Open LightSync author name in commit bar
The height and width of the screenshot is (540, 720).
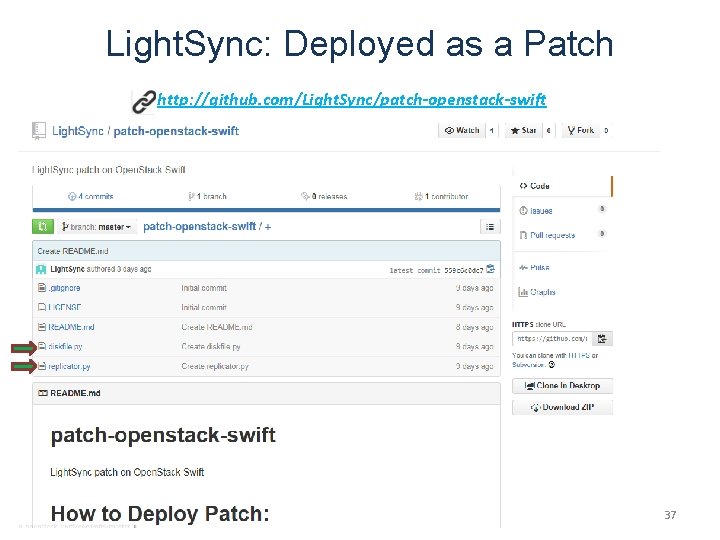[x=68, y=269]
